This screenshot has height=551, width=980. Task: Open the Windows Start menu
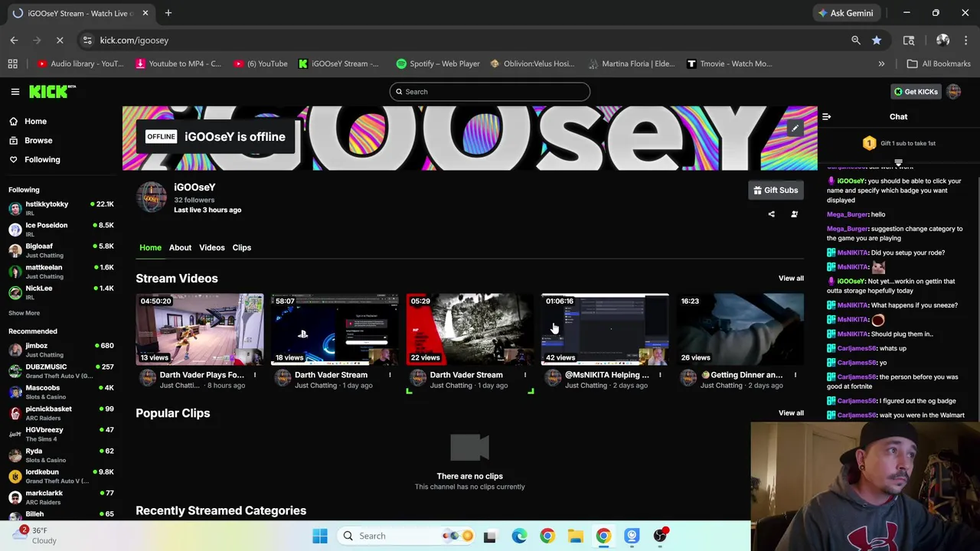(x=320, y=536)
